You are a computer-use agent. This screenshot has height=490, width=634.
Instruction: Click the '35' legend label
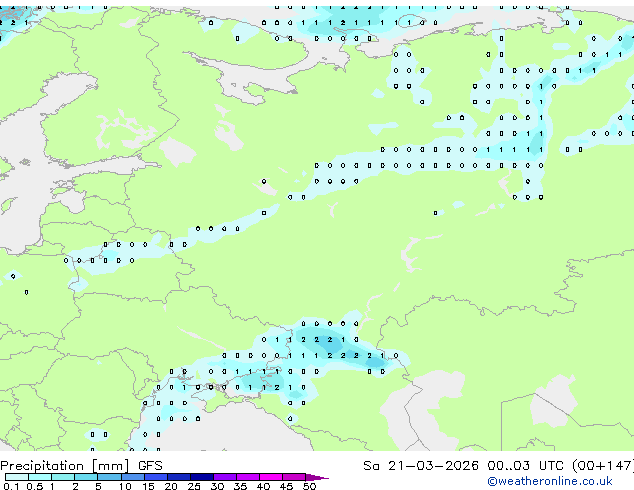click(x=240, y=486)
